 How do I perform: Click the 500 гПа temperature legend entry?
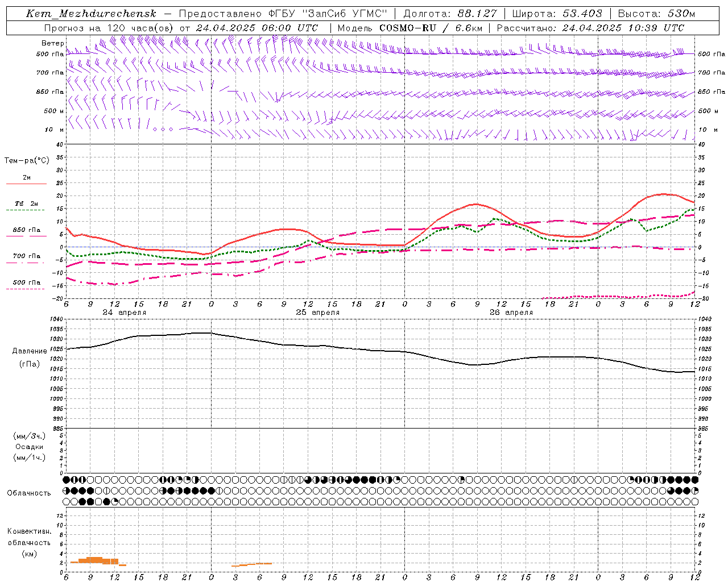26,282
